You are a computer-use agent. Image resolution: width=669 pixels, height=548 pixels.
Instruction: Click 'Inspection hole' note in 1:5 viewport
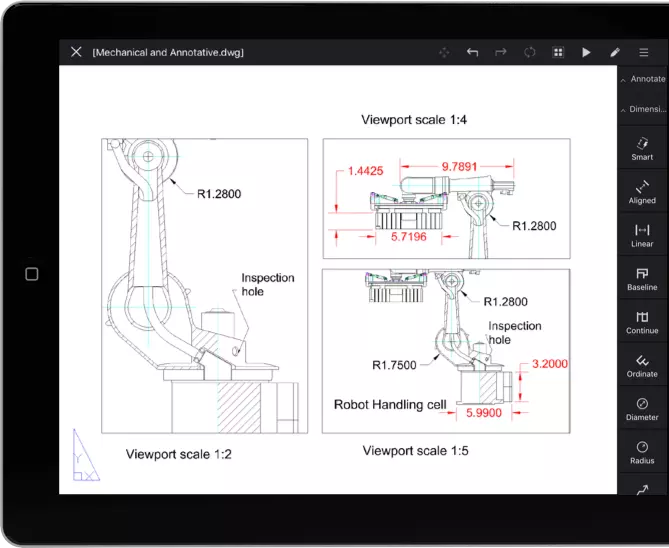515,333
